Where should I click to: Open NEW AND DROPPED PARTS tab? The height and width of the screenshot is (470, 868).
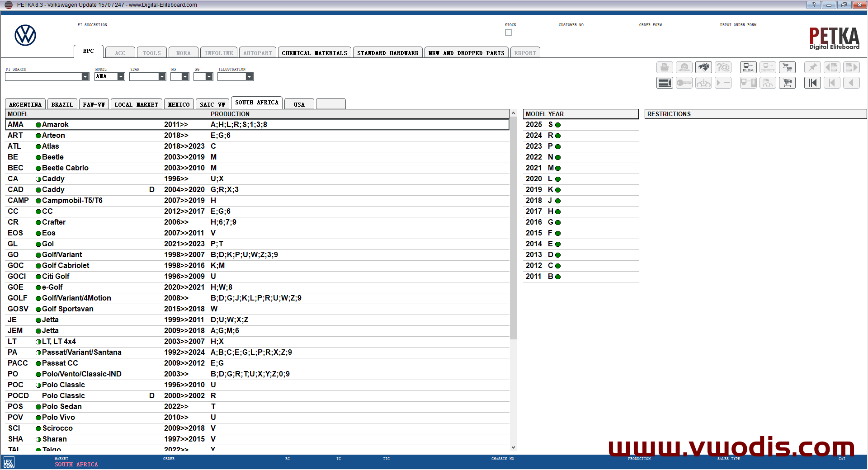pyautogui.click(x=467, y=53)
